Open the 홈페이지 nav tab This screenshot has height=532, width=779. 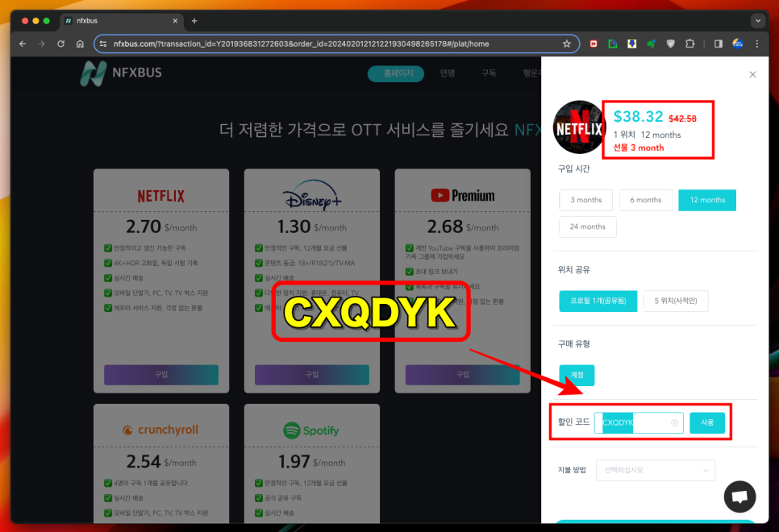pyautogui.click(x=396, y=73)
